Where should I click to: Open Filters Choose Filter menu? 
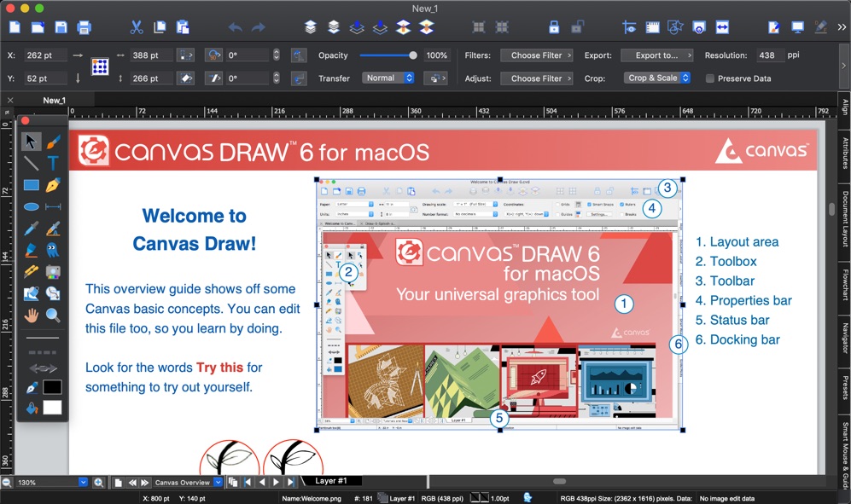coord(536,55)
